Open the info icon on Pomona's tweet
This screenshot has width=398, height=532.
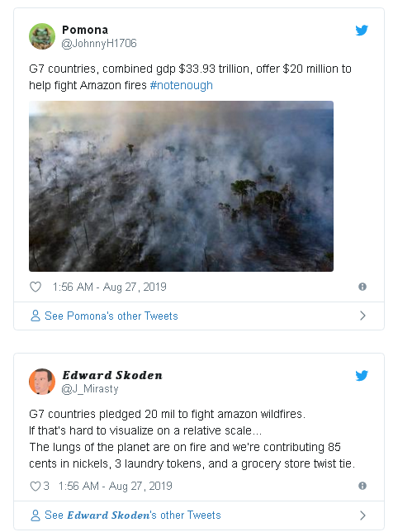(362, 287)
